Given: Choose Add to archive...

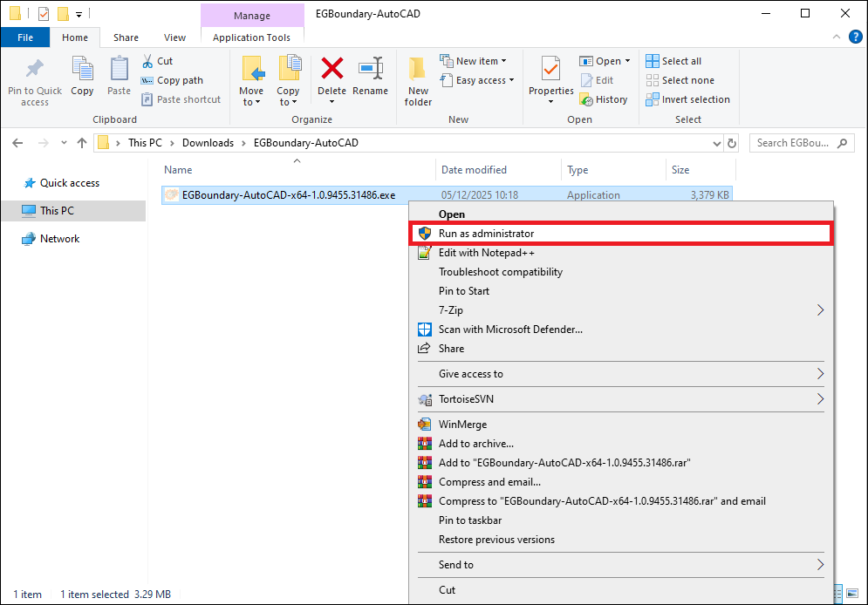Looking at the screenshot, I should coord(620,444).
